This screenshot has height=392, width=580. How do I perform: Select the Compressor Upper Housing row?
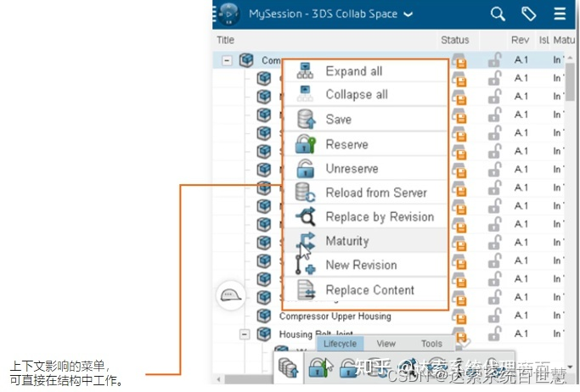click(388, 316)
